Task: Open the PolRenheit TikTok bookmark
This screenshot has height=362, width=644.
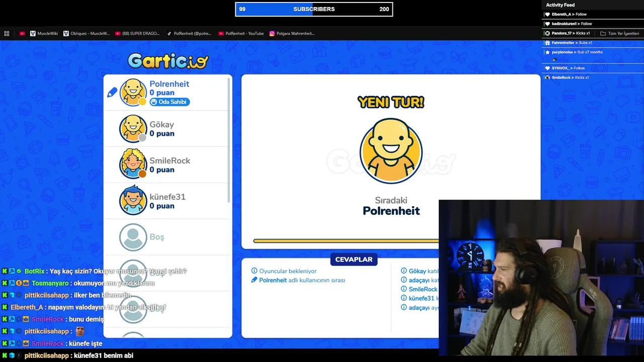Action: [189, 34]
